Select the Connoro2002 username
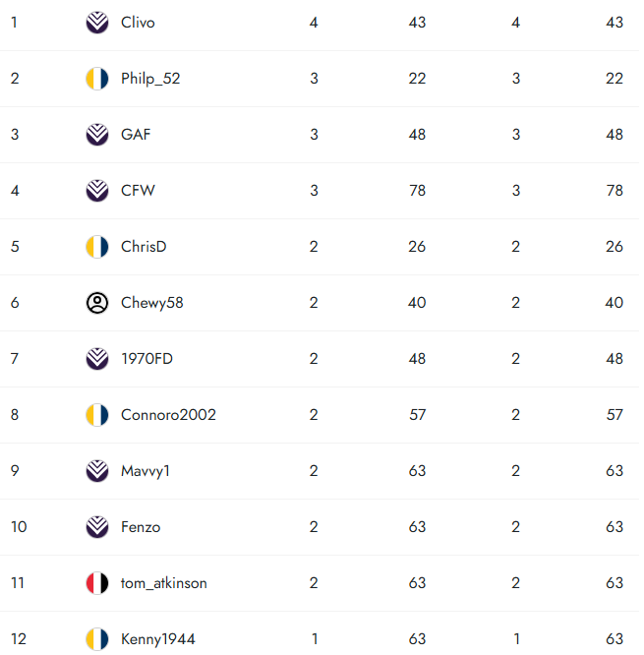The height and width of the screenshot is (655, 644). (x=168, y=415)
